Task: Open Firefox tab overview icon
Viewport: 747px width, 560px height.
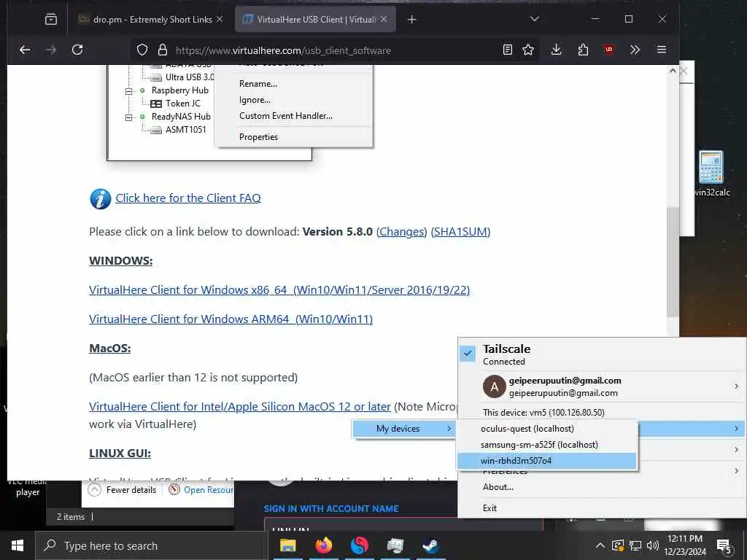Action: pyautogui.click(x=51, y=19)
